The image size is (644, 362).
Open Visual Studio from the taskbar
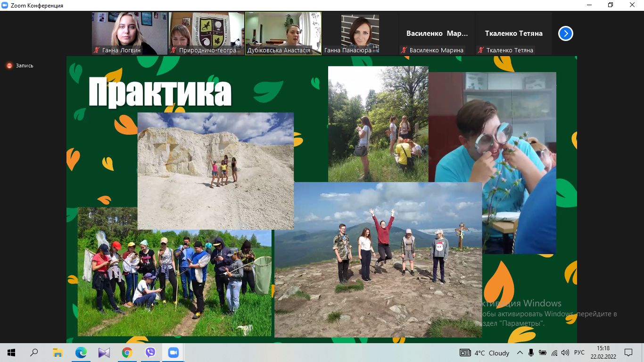click(x=104, y=353)
